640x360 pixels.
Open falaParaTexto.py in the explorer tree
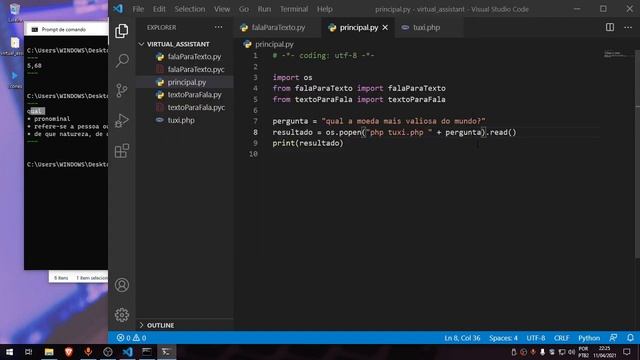coord(194,57)
